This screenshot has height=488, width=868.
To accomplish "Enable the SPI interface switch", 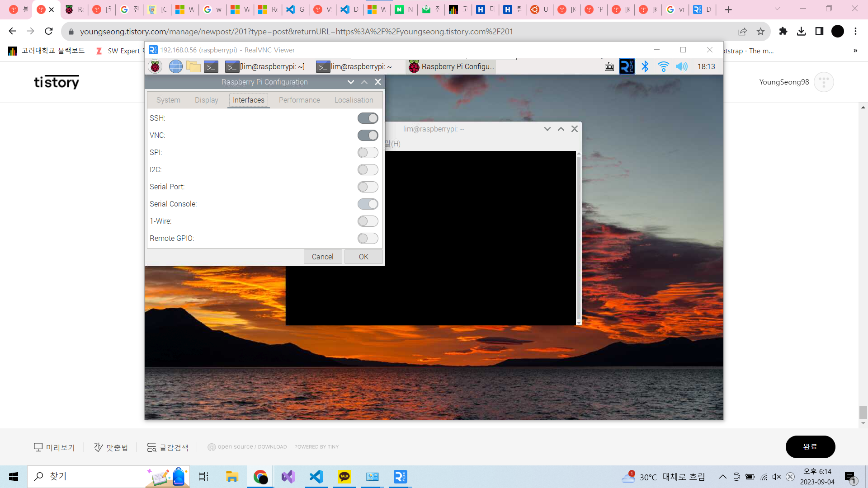I will click(368, 153).
